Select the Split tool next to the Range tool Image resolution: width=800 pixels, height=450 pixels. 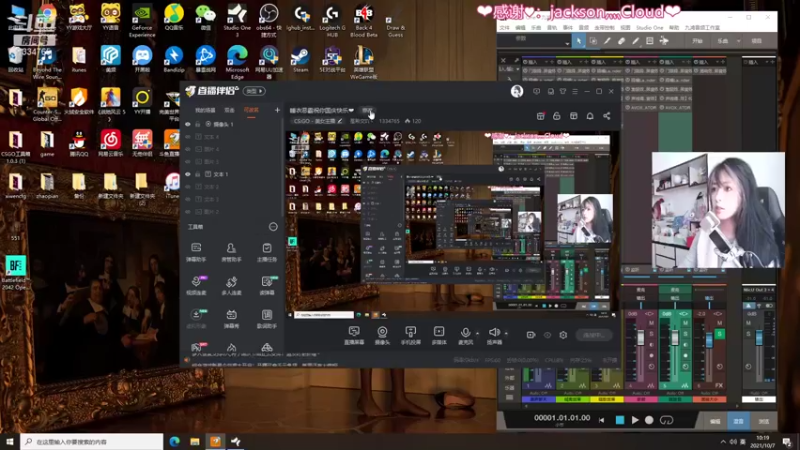coord(607,41)
